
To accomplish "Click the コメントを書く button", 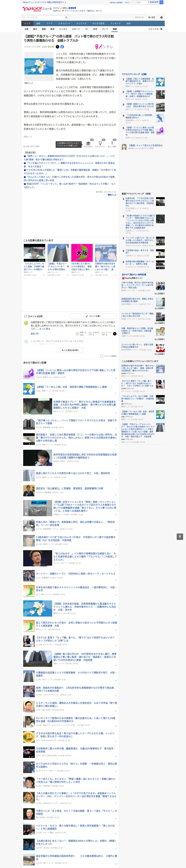I will tap(93, 316).
